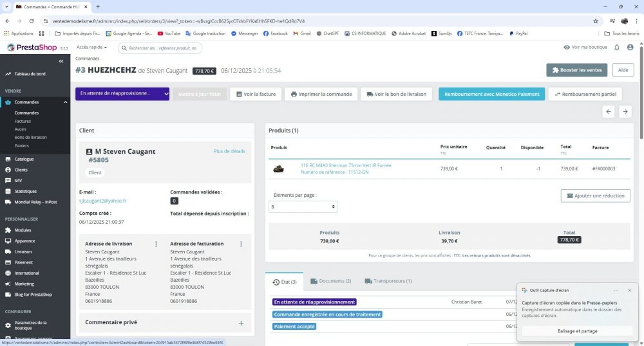The width and height of the screenshot is (644, 346).
Task: Open the Marketing menu
Action: [24, 284]
